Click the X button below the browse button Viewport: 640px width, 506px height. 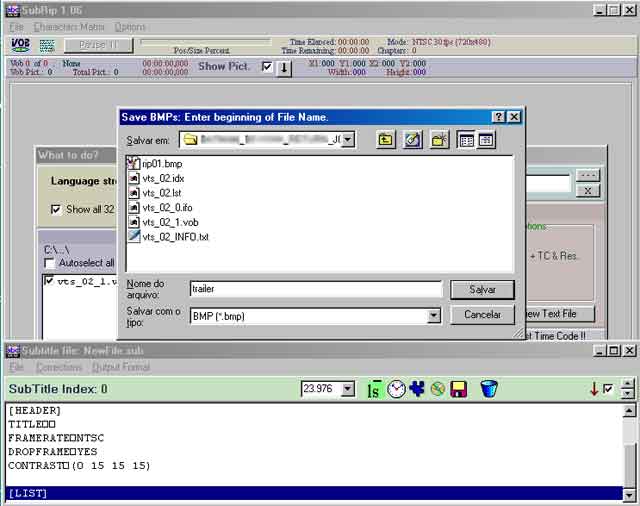(588, 191)
